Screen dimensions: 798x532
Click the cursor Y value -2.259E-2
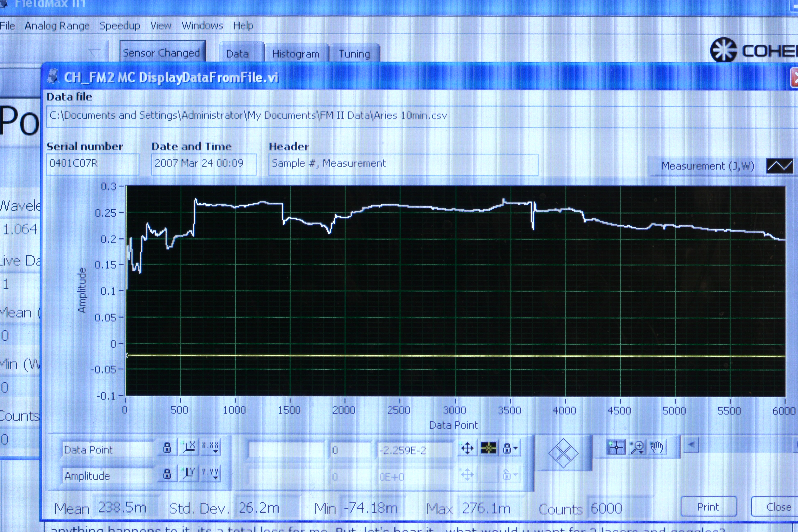coord(415,450)
